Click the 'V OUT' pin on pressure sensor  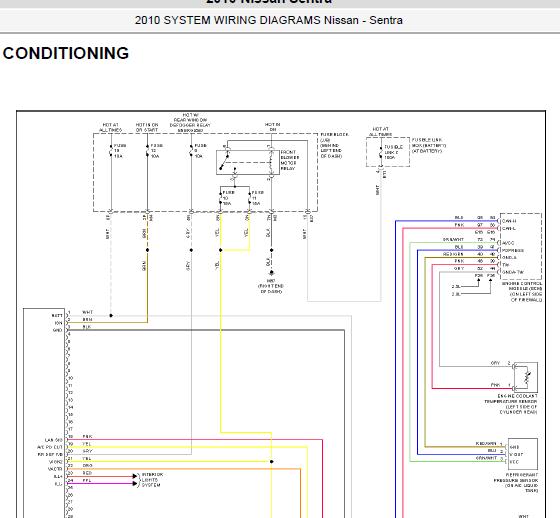click(516, 454)
